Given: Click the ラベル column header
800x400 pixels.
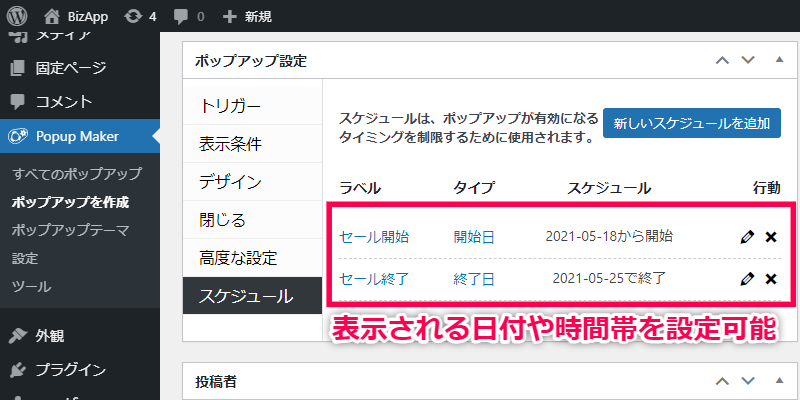Looking at the screenshot, I should click(x=360, y=188).
